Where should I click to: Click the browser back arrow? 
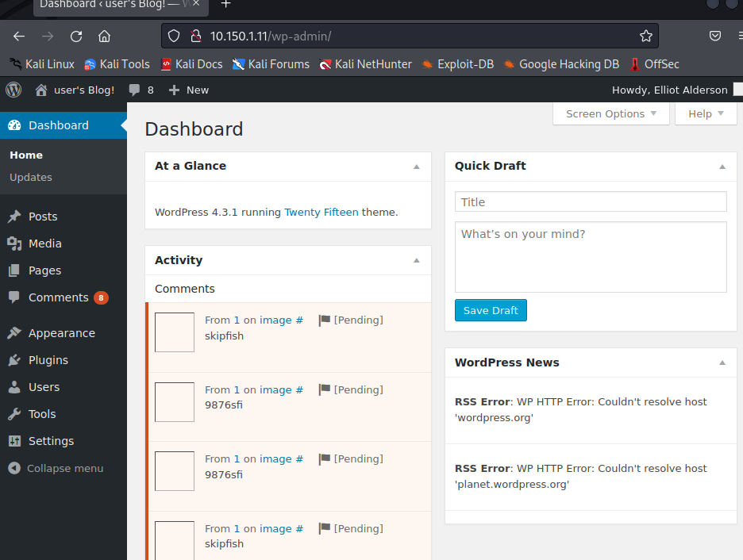pos(19,36)
